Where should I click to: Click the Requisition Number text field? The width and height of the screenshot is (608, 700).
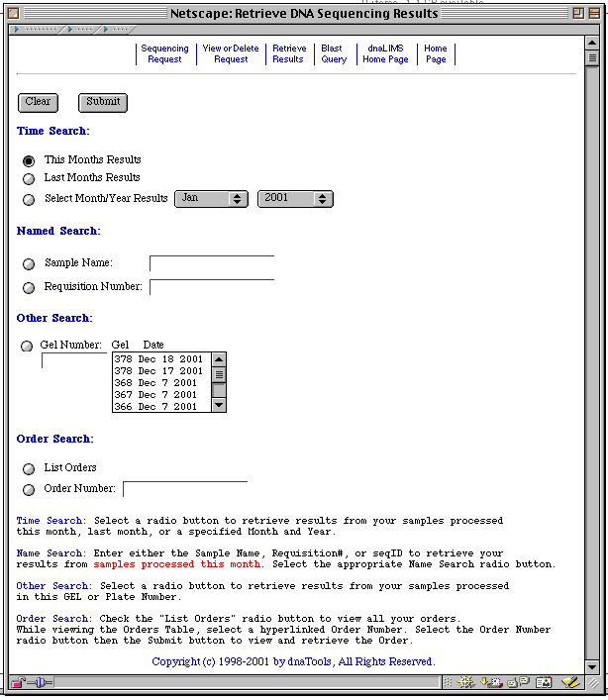212,287
